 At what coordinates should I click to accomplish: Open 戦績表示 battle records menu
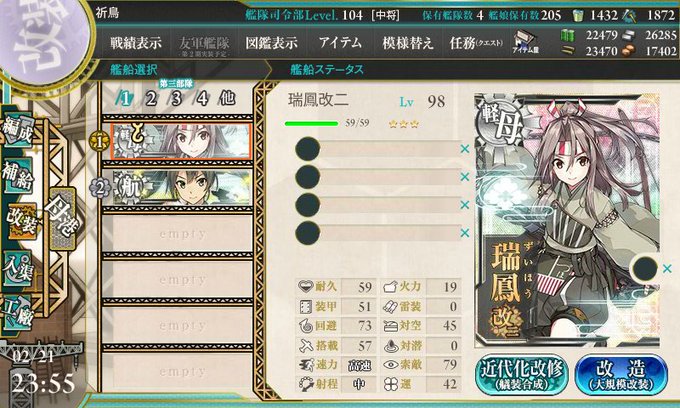[136, 43]
